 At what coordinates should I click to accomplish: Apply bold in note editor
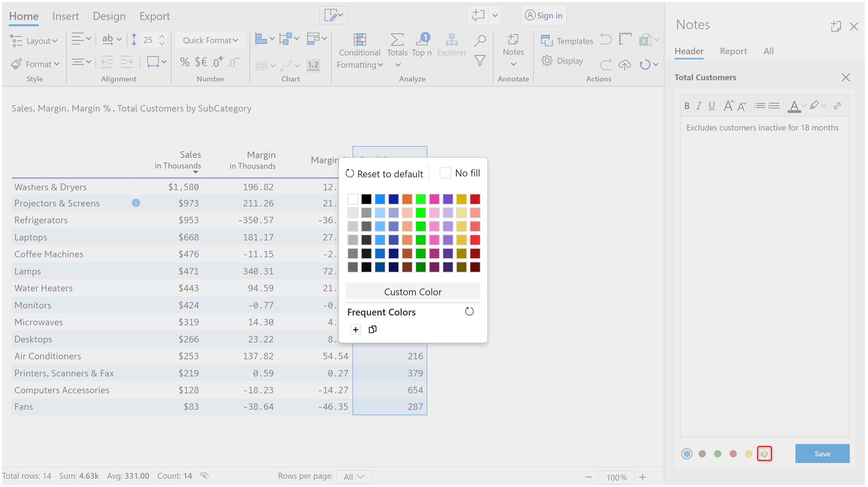pyautogui.click(x=687, y=106)
